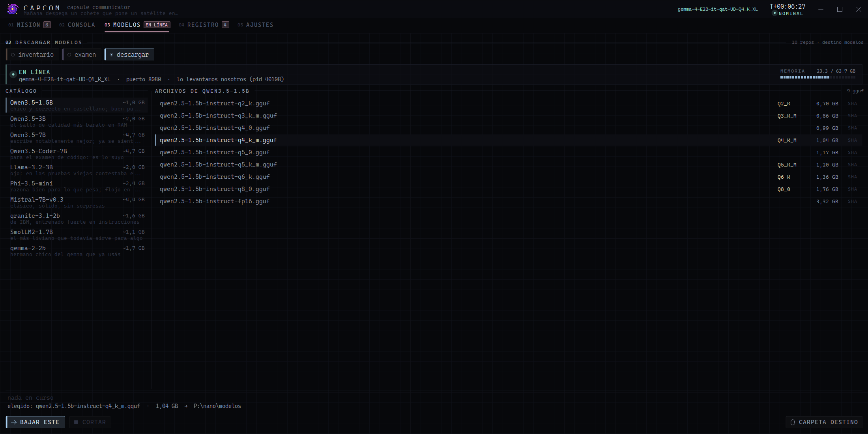This screenshot has height=434, width=868.
Task: Click SHA link on the q8_0 row
Action: coord(852,189)
